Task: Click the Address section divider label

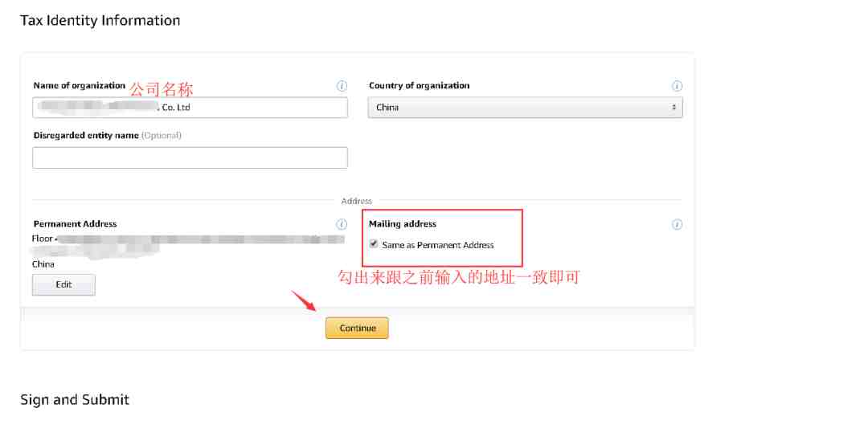Action: 357,201
